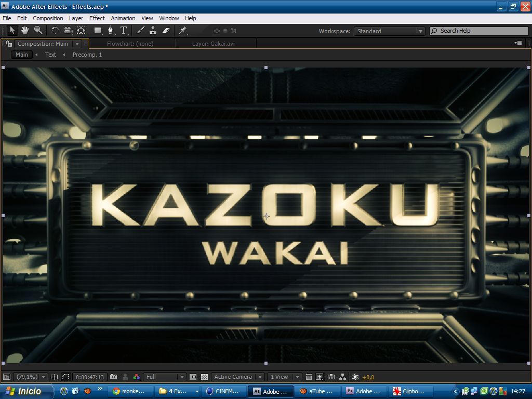Screen dimensions: 532x399
Task: Open the Full resolution dropdown
Action: pyautogui.click(x=165, y=377)
